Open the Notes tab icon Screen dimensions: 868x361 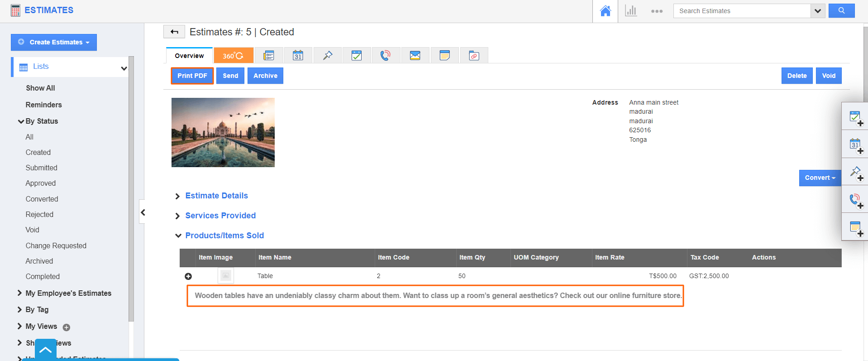pyautogui.click(x=444, y=55)
